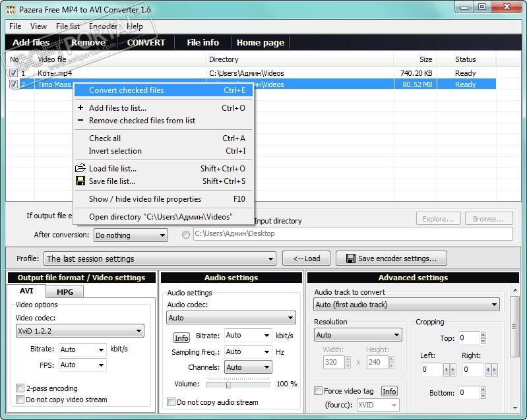
Task: Expand the Profile dropdown
Action: 160,258
